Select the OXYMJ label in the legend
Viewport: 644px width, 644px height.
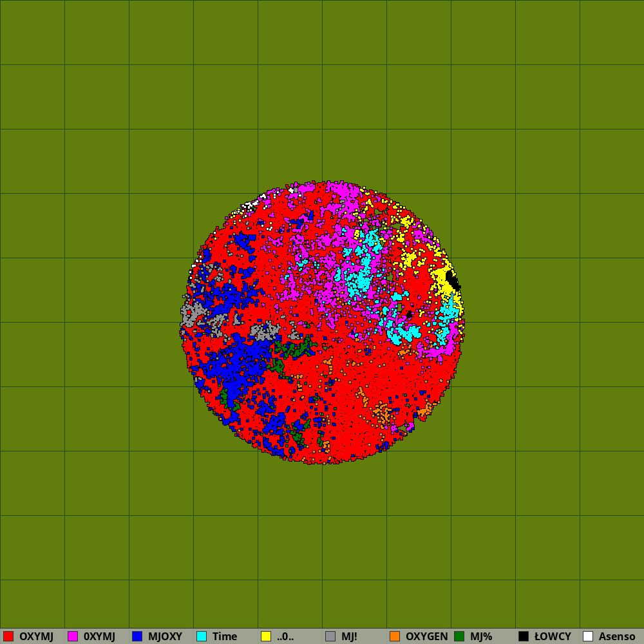(36, 636)
